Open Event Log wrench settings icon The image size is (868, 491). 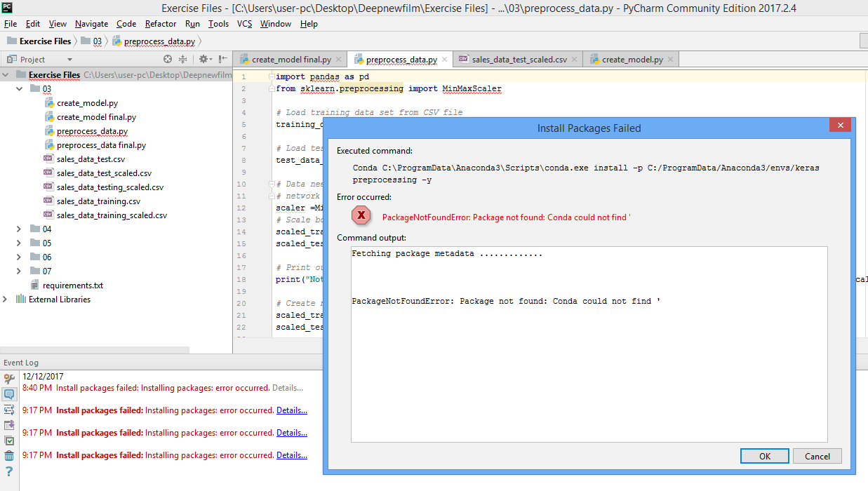click(x=9, y=379)
